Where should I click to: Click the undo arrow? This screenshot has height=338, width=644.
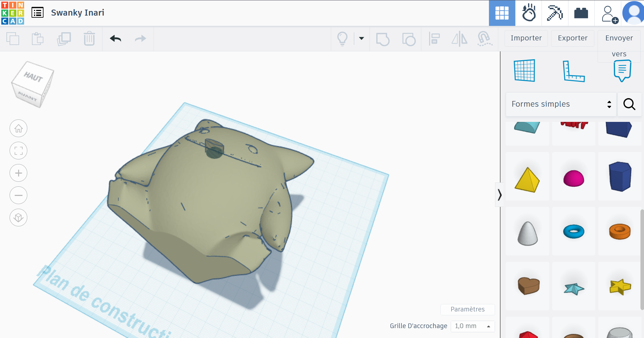point(115,39)
